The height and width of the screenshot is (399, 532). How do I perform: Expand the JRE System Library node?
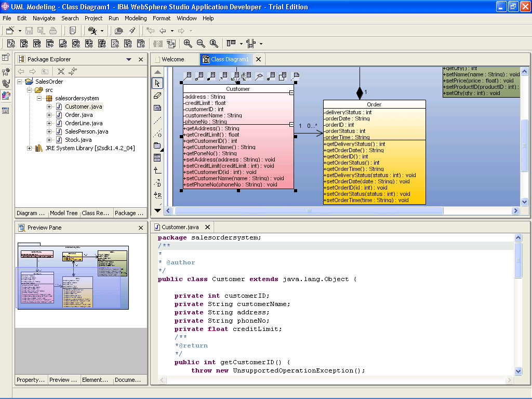coord(30,148)
